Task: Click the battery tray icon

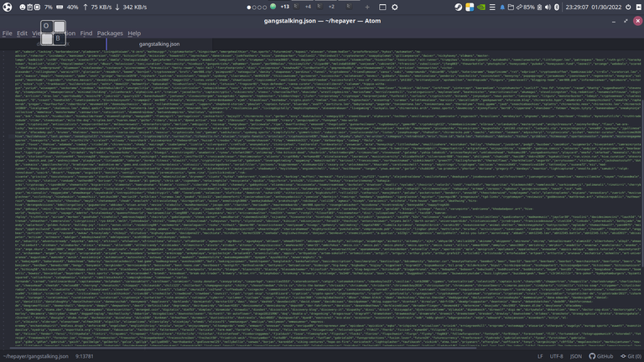Action: [539, 7]
